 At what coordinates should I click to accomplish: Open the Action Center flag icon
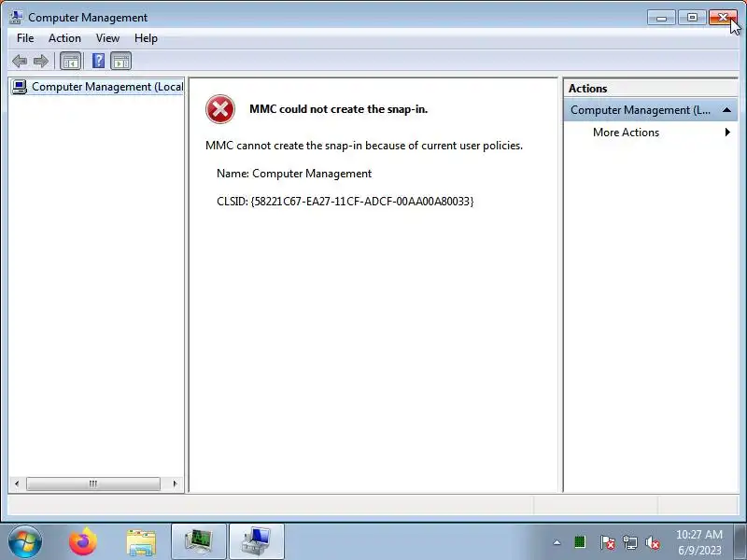(x=607, y=542)
